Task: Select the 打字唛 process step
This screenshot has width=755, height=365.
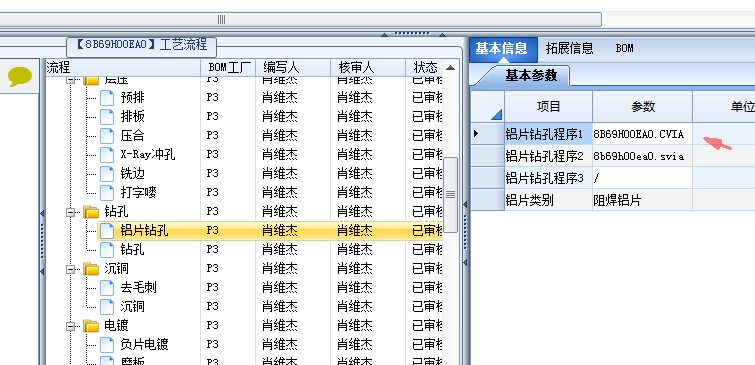Action: pyautogui.click(x=139, y=193)
